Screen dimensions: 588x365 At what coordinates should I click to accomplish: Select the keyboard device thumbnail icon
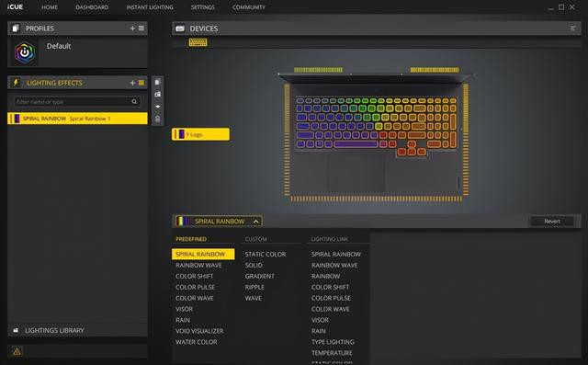198,42
